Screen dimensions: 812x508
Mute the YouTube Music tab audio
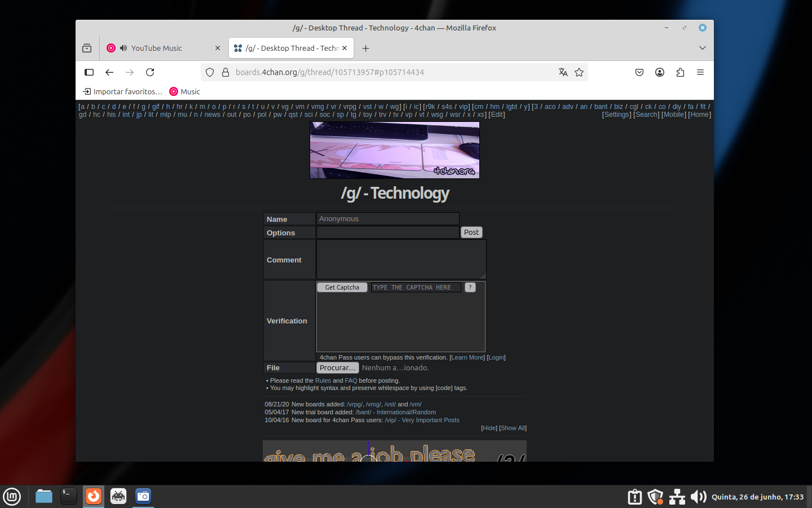tap(123, 48)
